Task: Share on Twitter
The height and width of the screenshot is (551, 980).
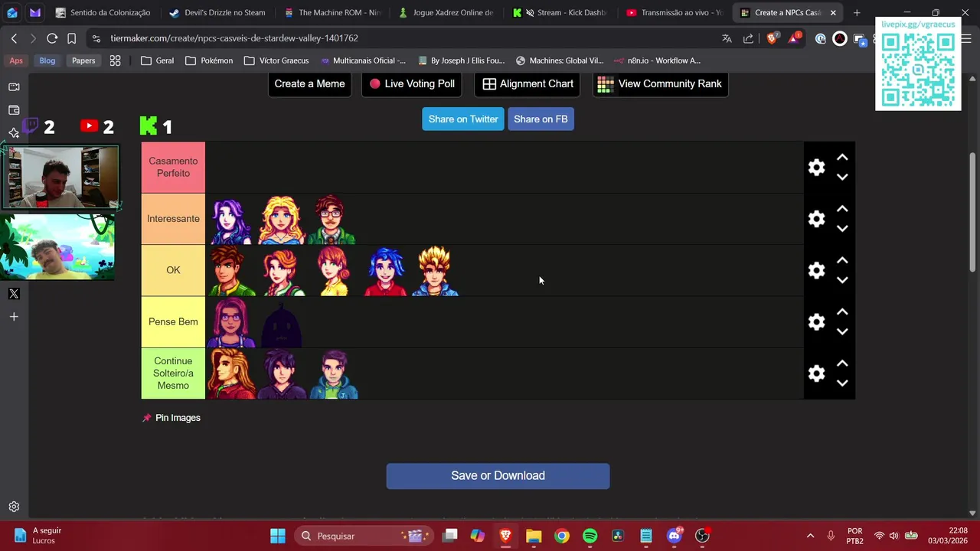Action: (463, 119)
